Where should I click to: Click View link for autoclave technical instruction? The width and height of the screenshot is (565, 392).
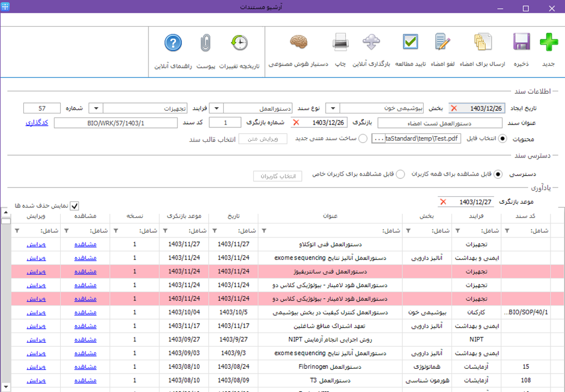(x=85, y=244)
